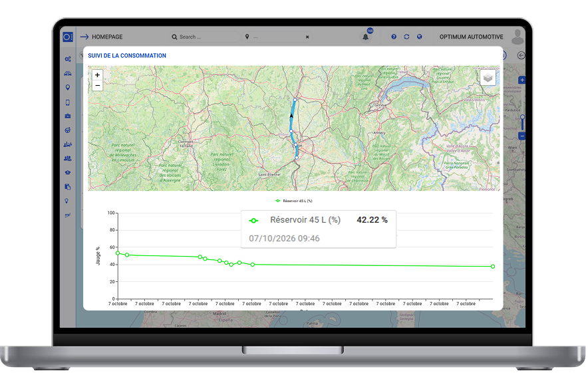Open the last sidebar icon below lightbulb
Image resolution: width=588 pixels, height=391 pixels.
pos(67,215)
